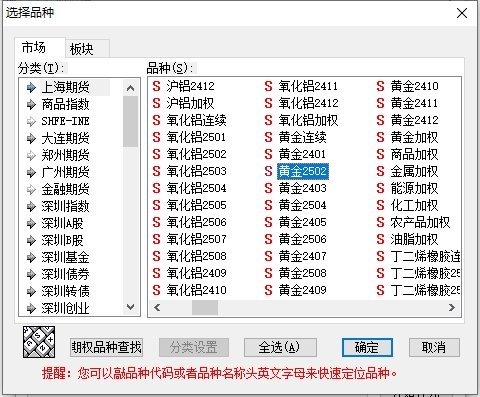Image resolution: width=480 pixels, height=397 pixels.
Task: Click the S icon next to 能源加权
Action: (x=381, y=188)
